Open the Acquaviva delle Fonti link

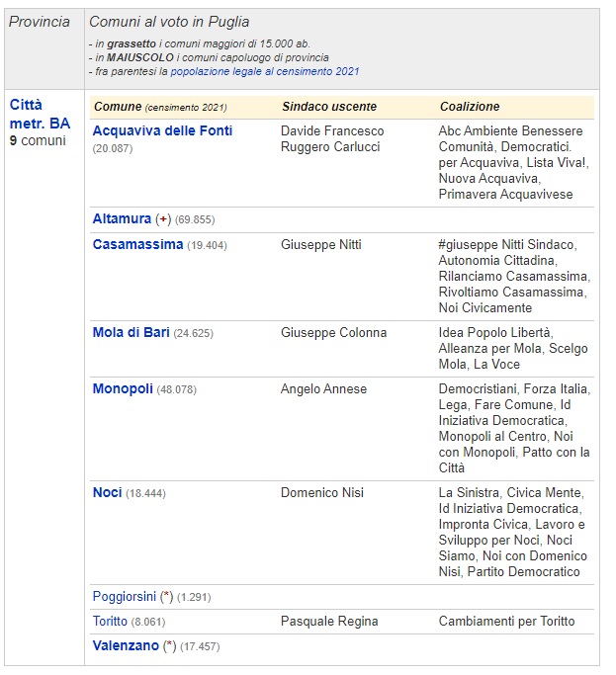162,130
